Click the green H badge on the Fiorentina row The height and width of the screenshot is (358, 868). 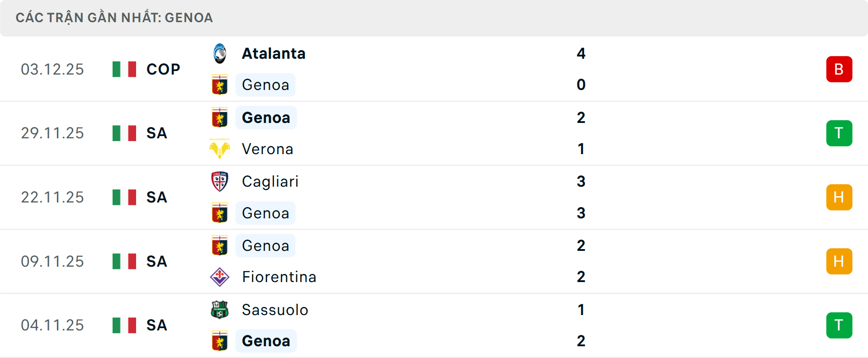click(x=839, y=261)
